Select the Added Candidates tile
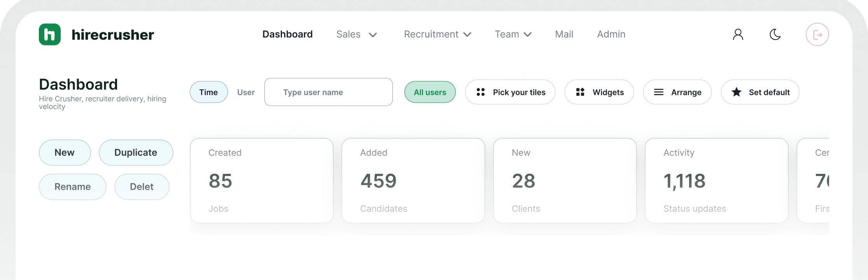Viewport: 868px width, 280px height. pos(413,180)
